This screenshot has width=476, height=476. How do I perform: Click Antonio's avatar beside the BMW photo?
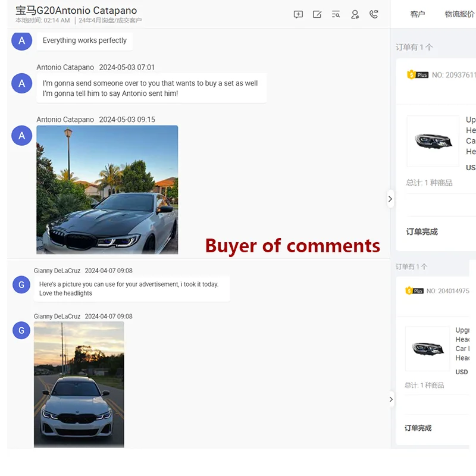[22, 136]
